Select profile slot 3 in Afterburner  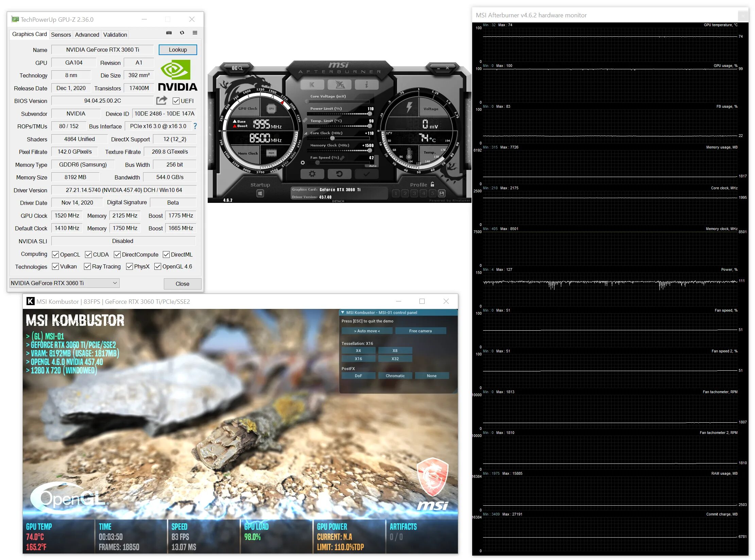pyautogui.click(x=414, y=193)
